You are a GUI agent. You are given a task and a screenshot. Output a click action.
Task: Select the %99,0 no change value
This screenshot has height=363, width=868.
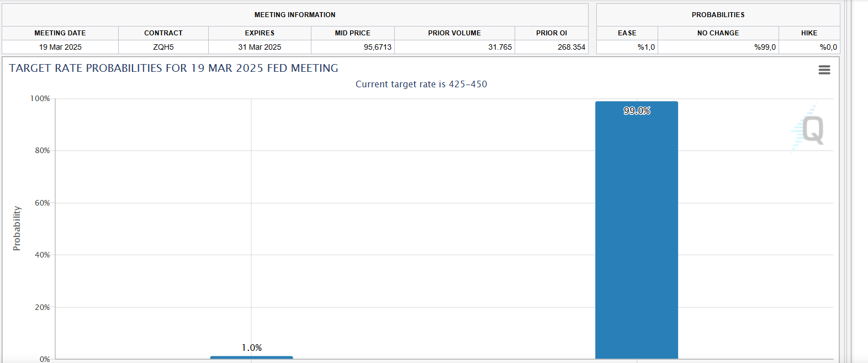click(x=765, y=47)
